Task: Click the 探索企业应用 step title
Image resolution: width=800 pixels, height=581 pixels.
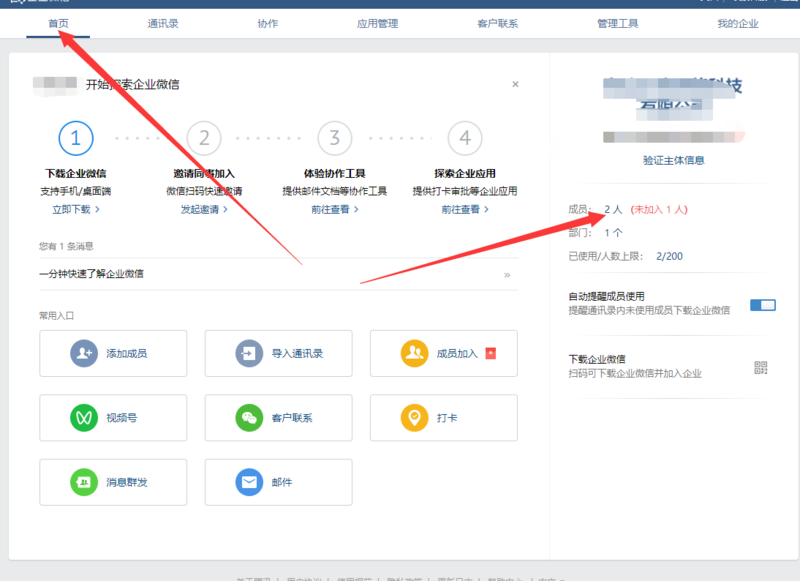Action: pos(465,173)
